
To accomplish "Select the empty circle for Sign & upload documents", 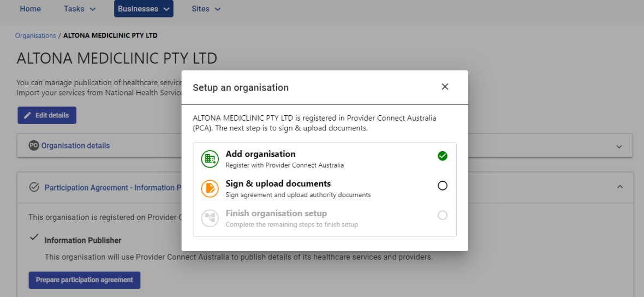I will point(442,186).
